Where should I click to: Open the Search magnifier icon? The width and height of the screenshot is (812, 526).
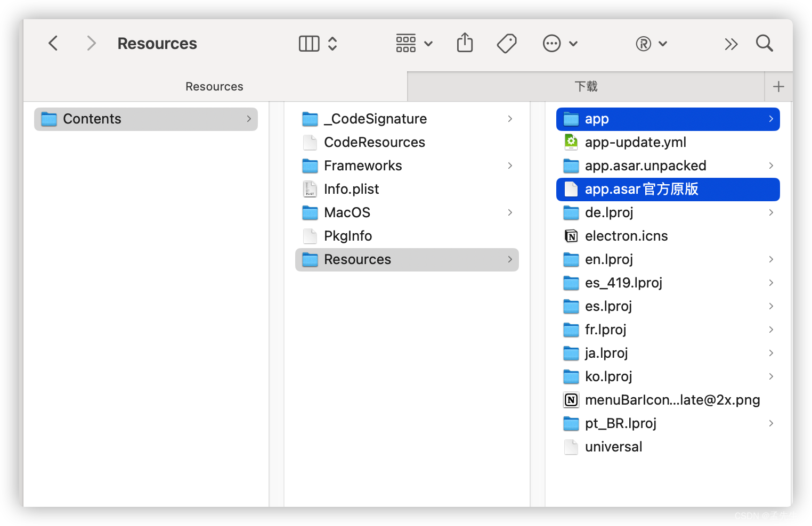(765, 43)
